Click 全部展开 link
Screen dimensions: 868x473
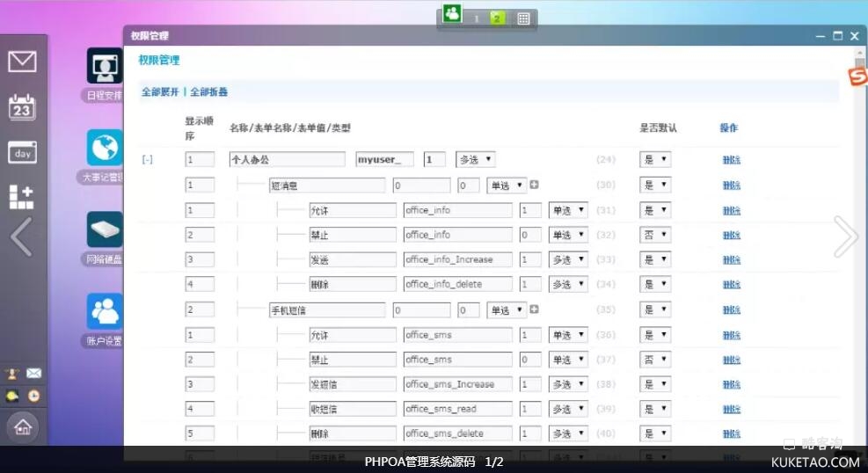(161, 91)
